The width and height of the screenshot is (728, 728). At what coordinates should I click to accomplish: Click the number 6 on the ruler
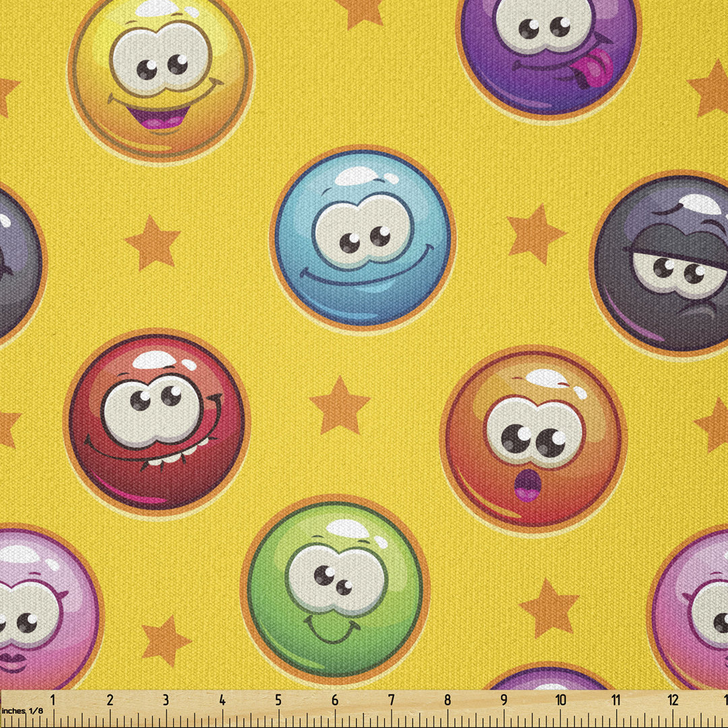pyautogui.click(x=335, y=700)
